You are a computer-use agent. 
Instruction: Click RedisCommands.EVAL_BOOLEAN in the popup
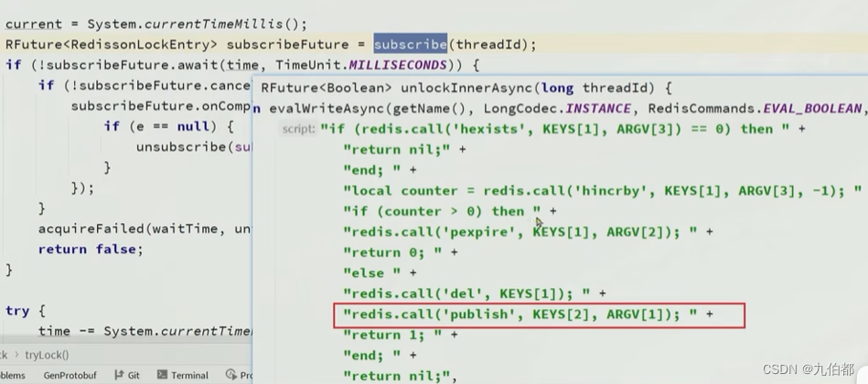pos(755,109)
